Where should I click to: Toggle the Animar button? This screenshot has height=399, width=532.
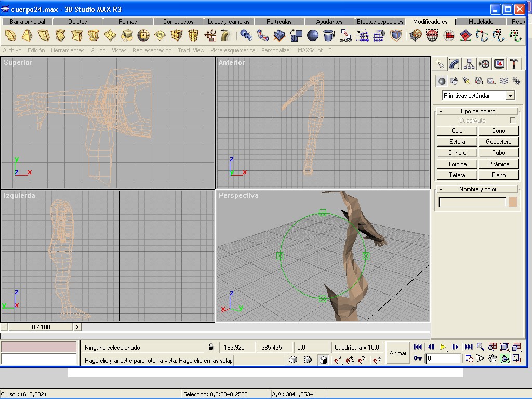click(x=397, y=353)
